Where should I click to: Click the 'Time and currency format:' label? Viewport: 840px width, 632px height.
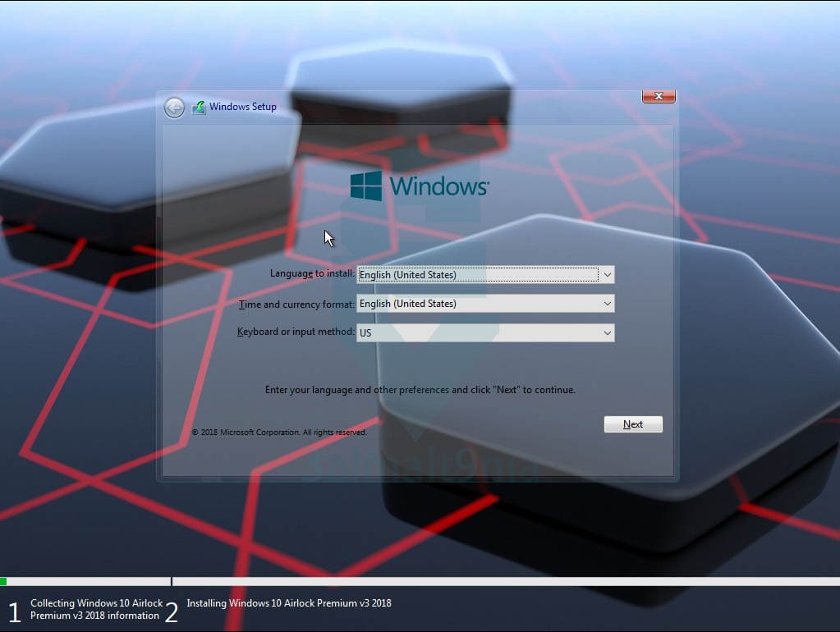(296, 305)
